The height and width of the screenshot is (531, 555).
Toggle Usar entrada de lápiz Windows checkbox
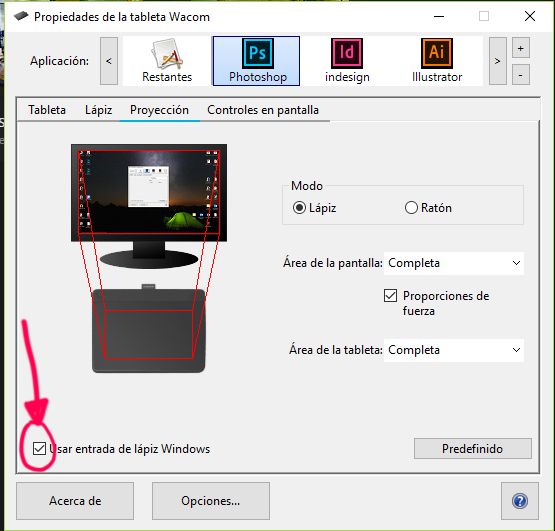(39, 449)
